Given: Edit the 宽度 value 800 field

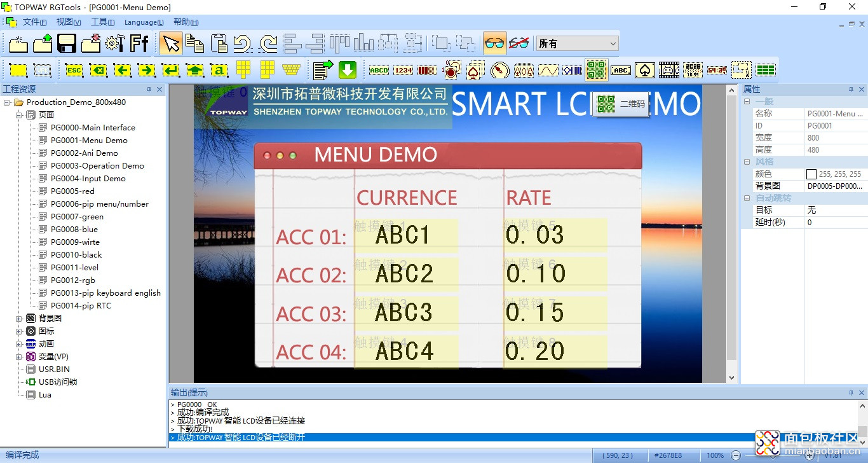Looking at the screenshot, I should pos(836,138).
